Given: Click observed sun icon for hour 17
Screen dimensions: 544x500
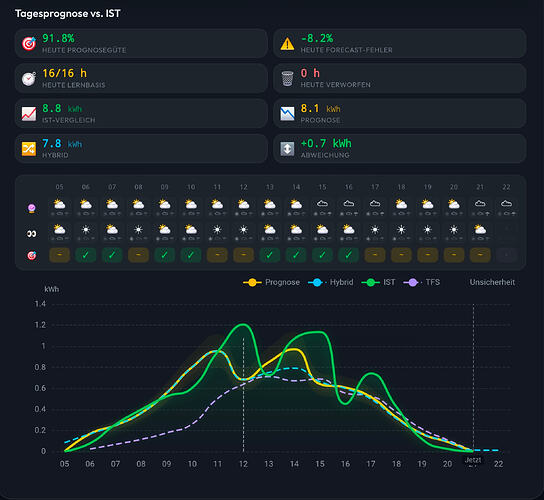Looking at the screenshot, I should (375, 229).
